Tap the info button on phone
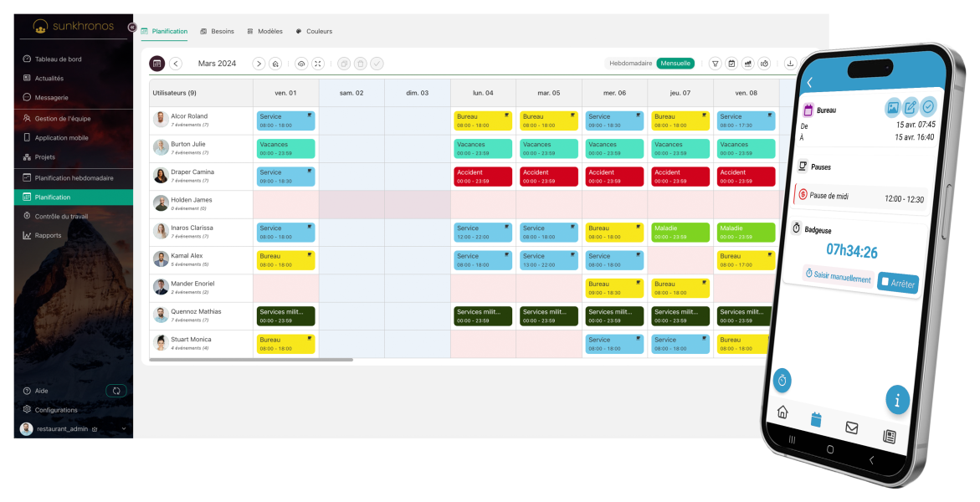Viewport: 980px width, 502px height. pos(897,400)
